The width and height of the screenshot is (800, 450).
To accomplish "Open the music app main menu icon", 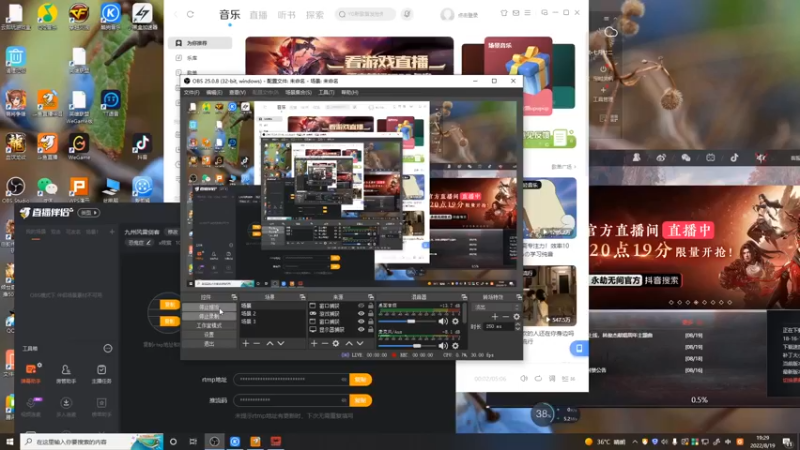I will click(528, 13).
